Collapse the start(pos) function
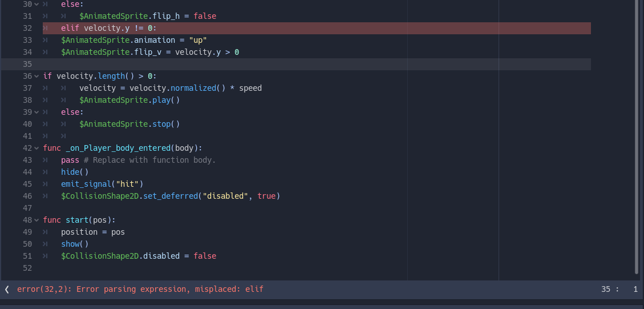Image resolution: width=644 pixels, height=309 pixels. coord(37,220)
